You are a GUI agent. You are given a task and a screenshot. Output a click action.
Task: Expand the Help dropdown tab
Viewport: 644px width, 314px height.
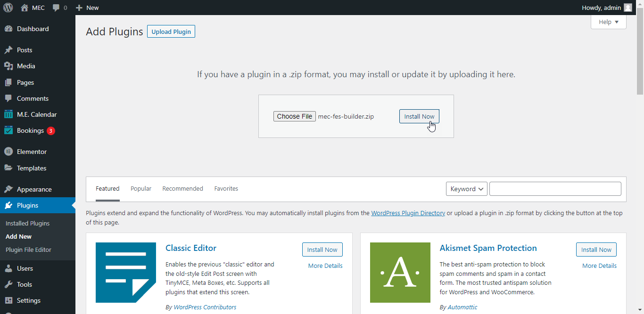coord(609,22)
